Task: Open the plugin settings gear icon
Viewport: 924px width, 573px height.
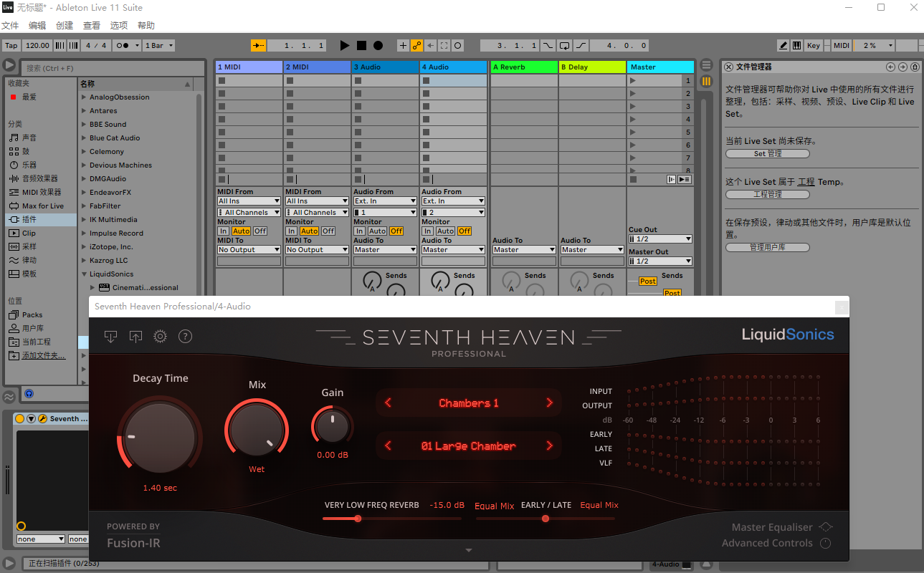Action: tap(160, 336)
